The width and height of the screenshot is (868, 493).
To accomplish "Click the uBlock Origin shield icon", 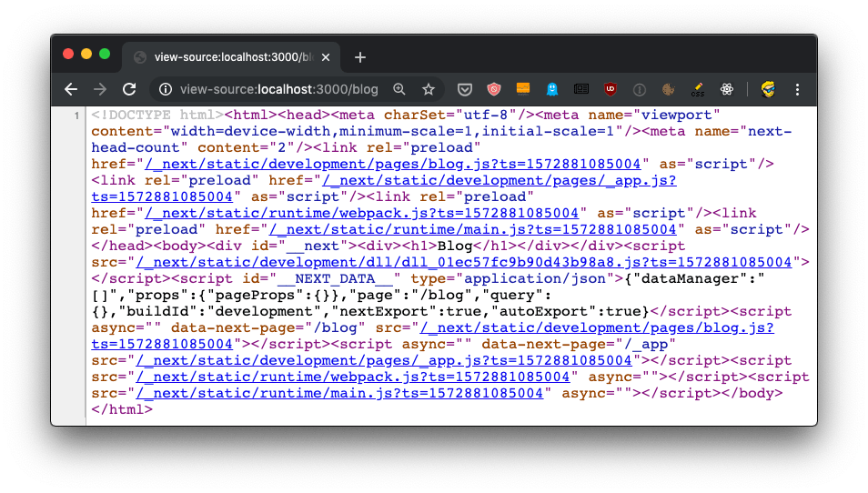I will pyautogui.click(x=611, y=89).
